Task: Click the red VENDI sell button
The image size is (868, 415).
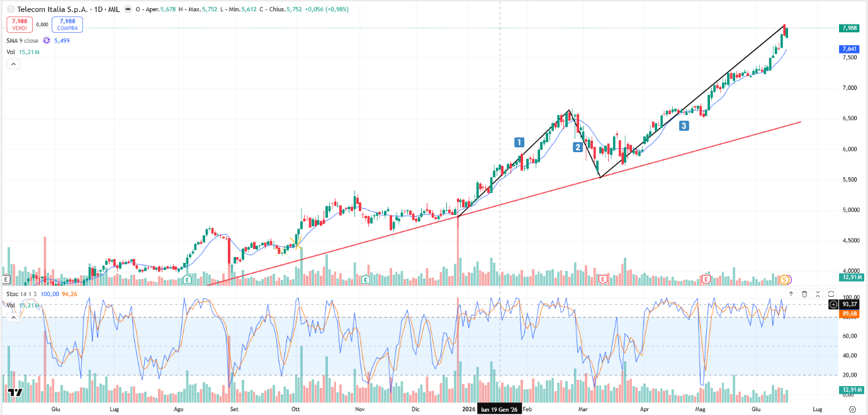Action: pos(20,25)
